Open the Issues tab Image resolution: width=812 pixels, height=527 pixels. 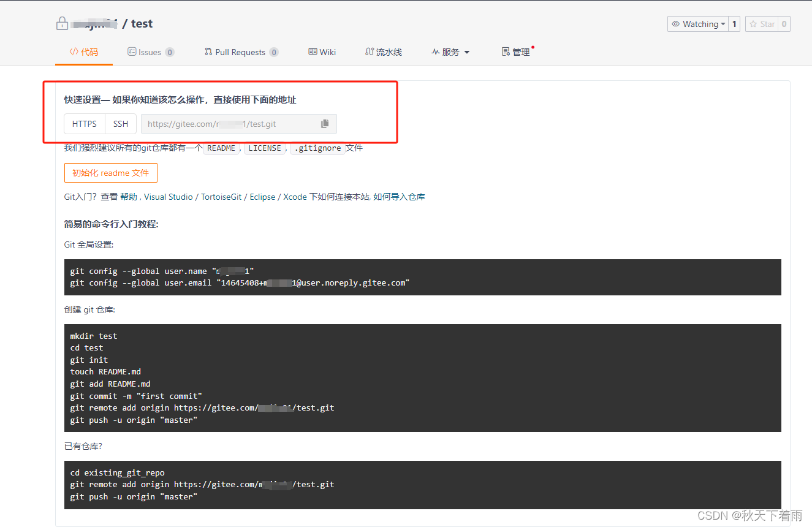click(151, 52)
